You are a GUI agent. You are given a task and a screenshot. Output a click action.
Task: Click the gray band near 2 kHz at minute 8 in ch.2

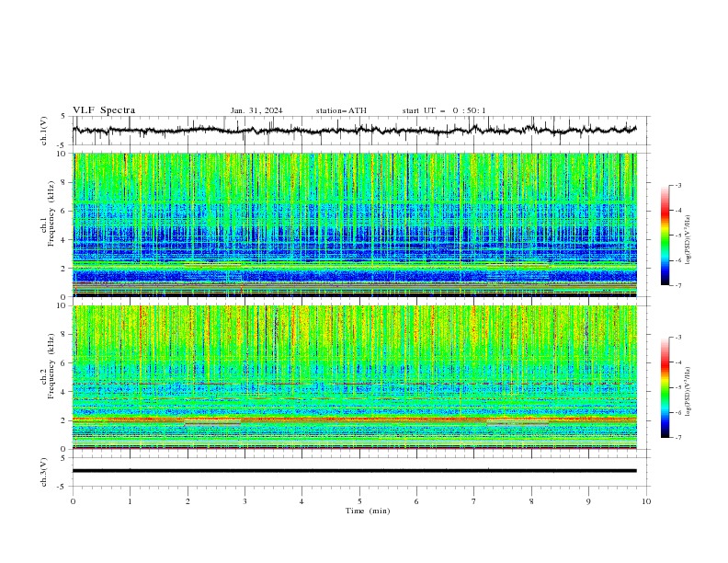pos(518,422)
